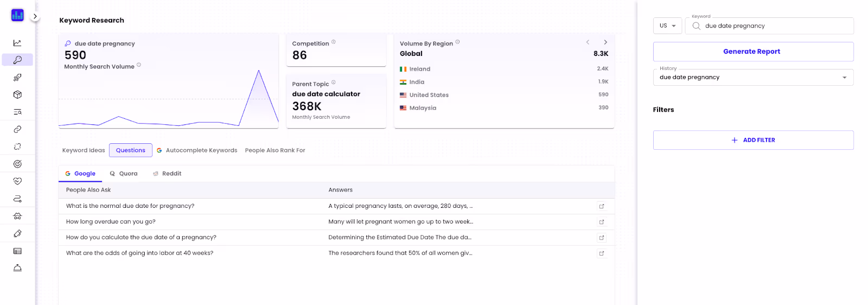Click the Global volume 8.3K value
This screenshot has width=868, height=305.
pos(601,54)
